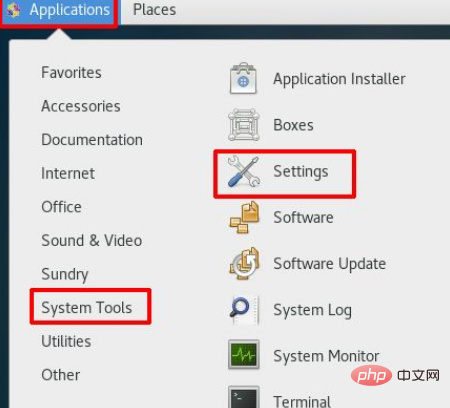Screen dimensions: 450x408
Task: Open the Sound & Video category
Action: [x=92, y=241]
